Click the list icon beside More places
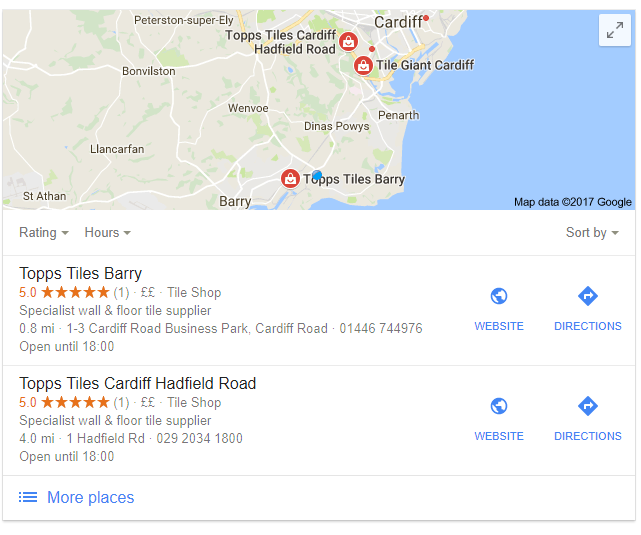Viewport: 641px width, 535px height. (28, 497)
